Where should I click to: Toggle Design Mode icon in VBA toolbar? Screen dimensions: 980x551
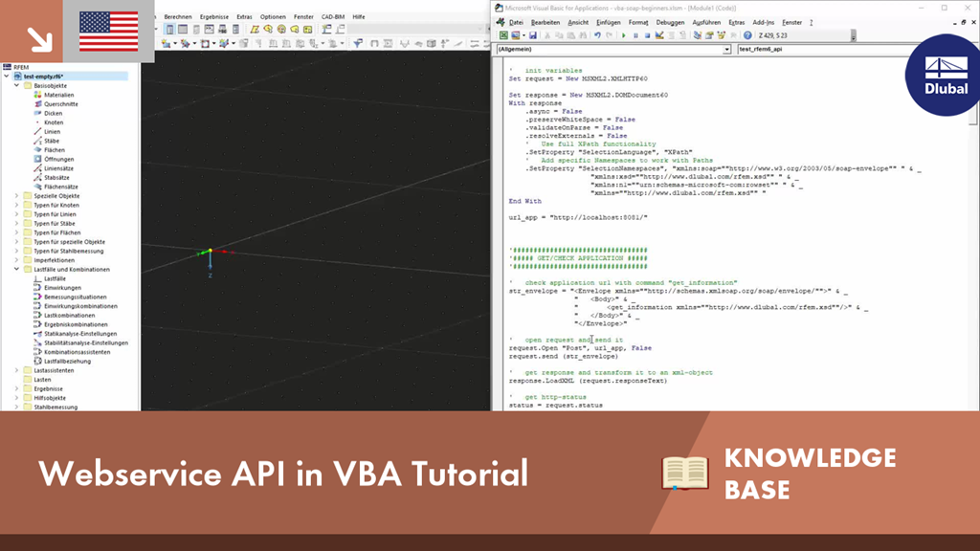(659, 35)
